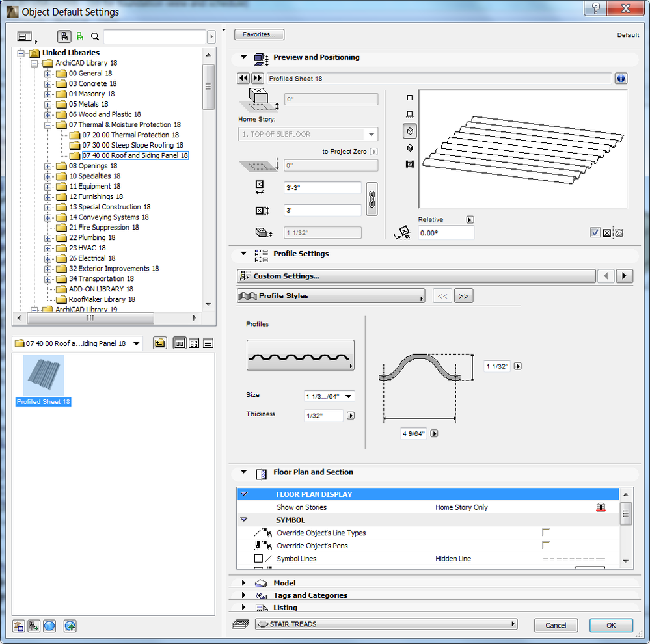Viewport: 650px width, 644px height.
Task: Switch to list view
Action: (208, 343)
